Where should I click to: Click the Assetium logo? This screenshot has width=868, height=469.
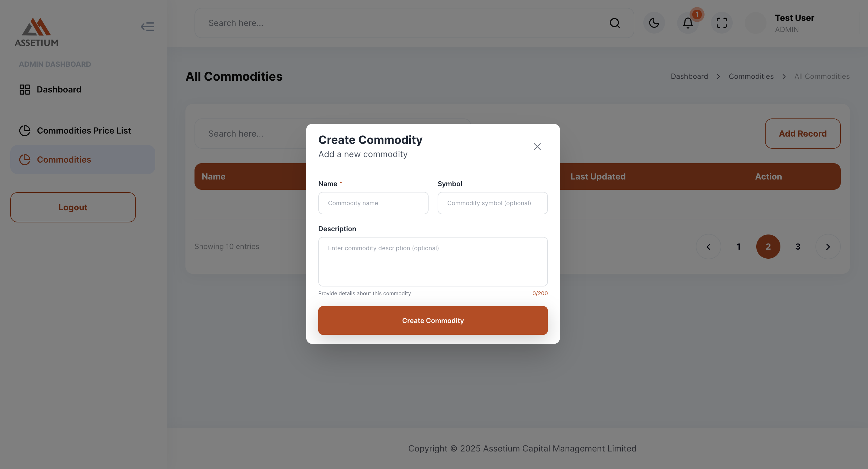(x=36, y=32)
